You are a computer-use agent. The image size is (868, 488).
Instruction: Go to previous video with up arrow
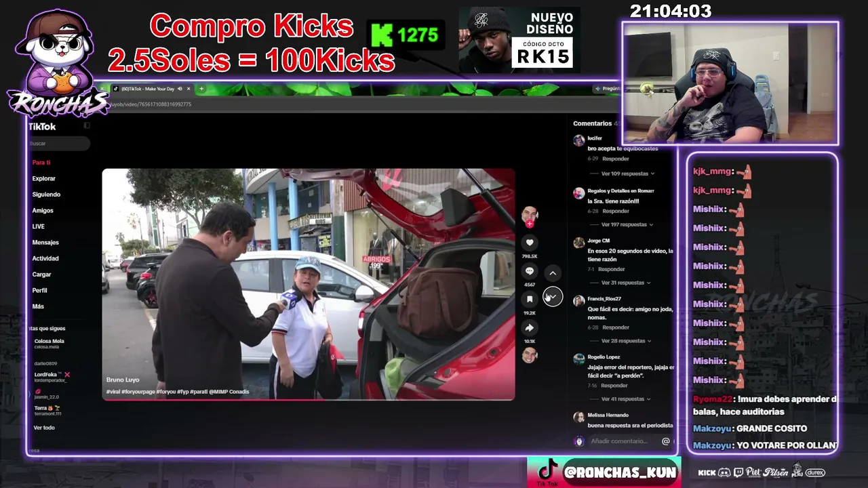point(553,273)
